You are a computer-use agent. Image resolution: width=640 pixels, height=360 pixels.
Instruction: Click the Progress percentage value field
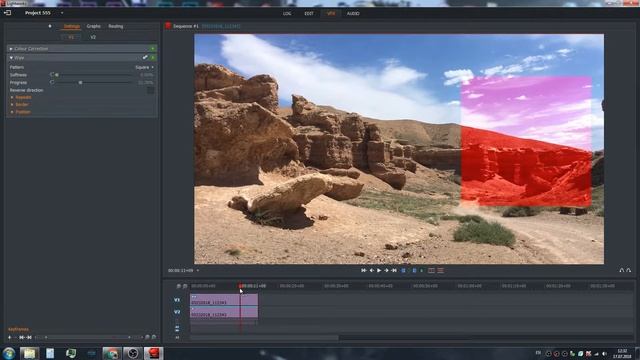146,82
